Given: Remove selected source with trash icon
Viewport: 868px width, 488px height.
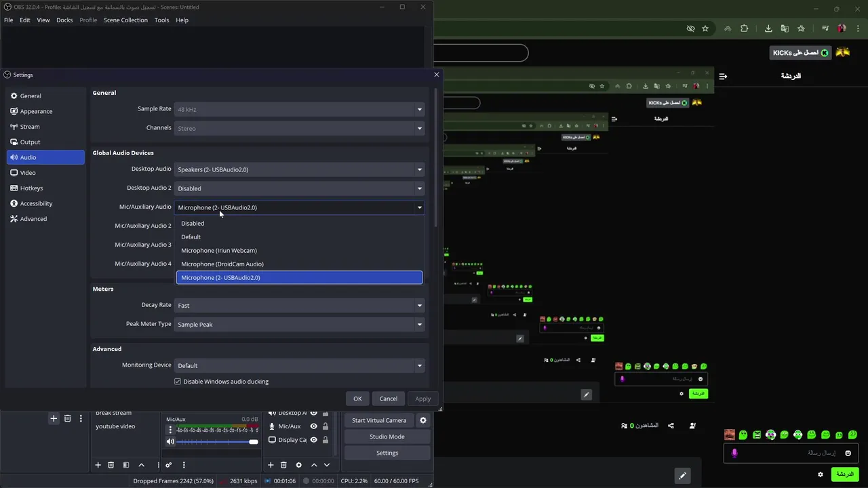Looking at the screenshot, I should click(283, 465).
